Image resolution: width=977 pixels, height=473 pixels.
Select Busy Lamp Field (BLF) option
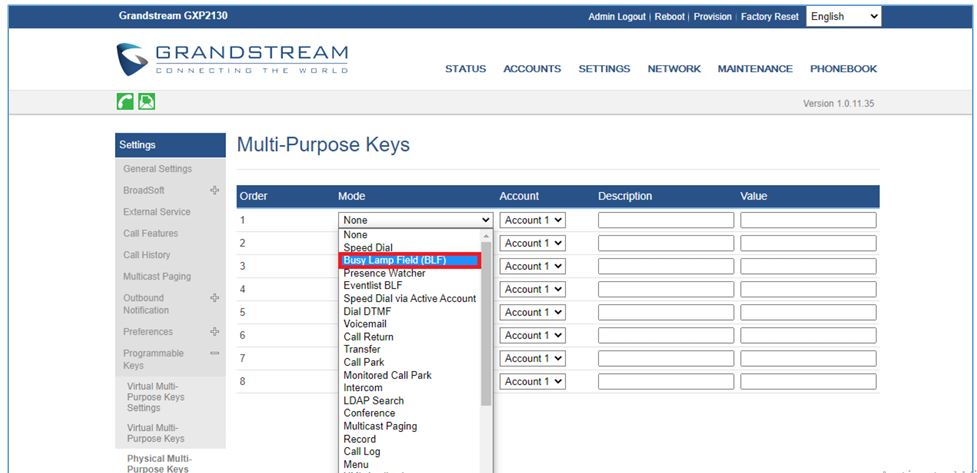(409, 260)
